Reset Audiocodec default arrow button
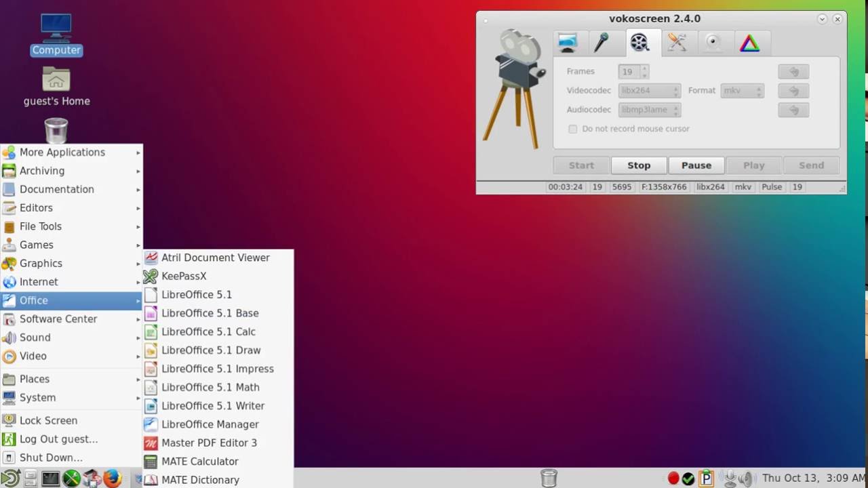Viewport: 868px width, 488px height. coord(793,109)
